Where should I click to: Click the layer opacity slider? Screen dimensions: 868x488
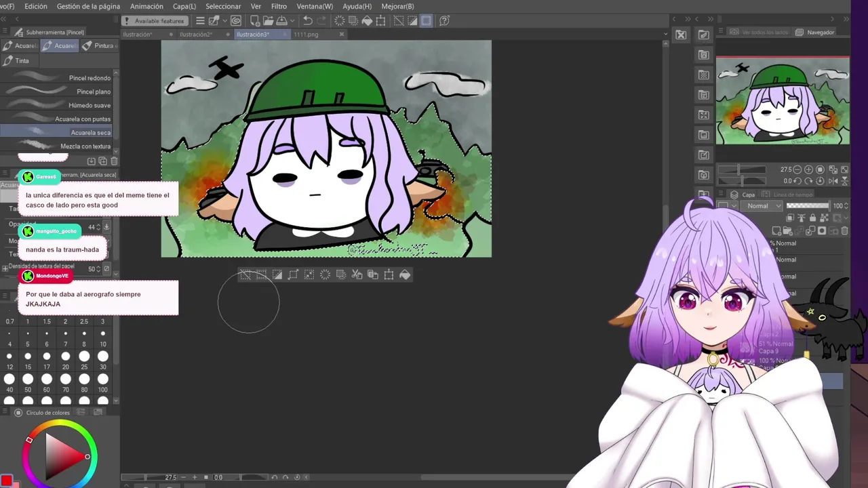[x=808, y=206]
